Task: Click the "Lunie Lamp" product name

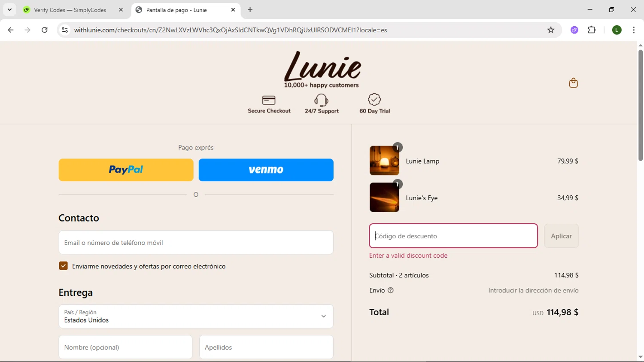Action: tap(422, 161)
